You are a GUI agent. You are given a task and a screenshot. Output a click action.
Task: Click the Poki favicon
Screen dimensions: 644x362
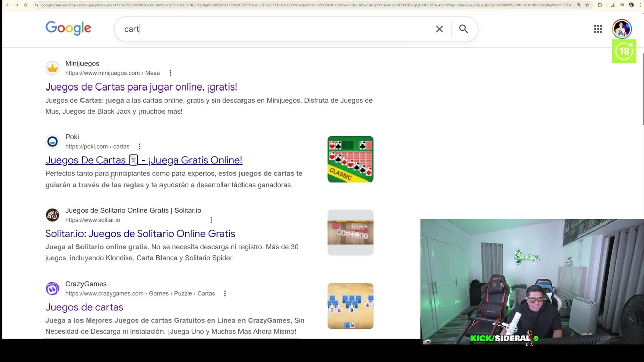(52, 141)
